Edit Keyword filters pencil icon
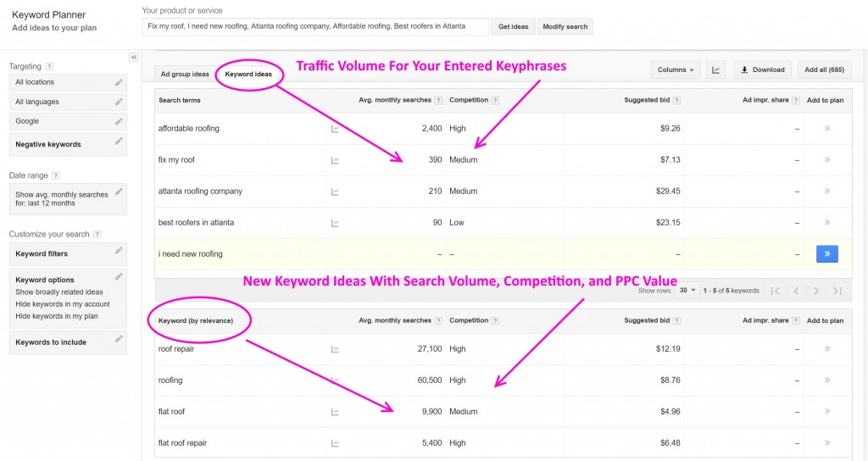 click(119, 251)
